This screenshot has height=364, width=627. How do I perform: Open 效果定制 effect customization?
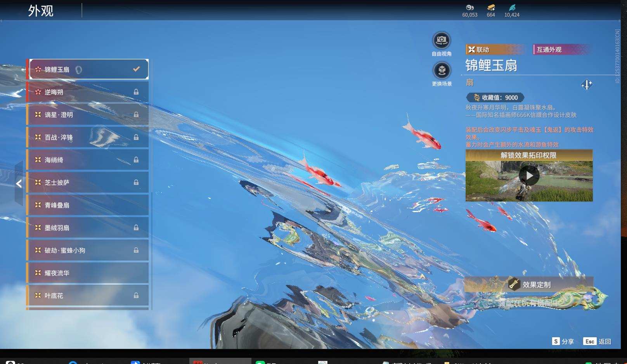tap(529, 285)
